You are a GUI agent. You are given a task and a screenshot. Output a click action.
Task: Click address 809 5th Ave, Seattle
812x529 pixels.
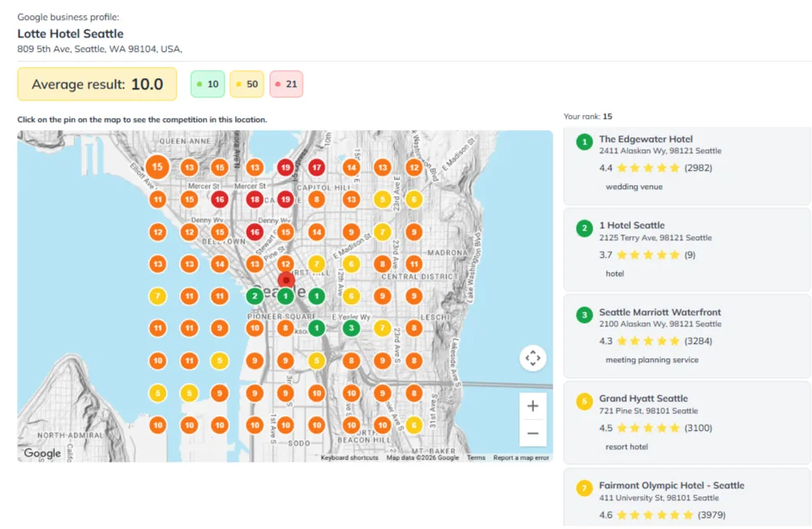click(x=100, y=49)
